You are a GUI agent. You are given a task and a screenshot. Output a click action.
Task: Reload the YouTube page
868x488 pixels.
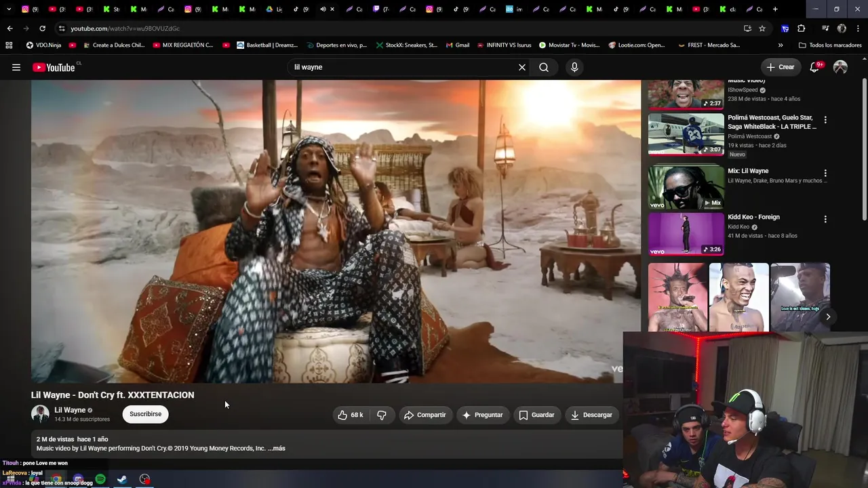[x=42, y=28]
